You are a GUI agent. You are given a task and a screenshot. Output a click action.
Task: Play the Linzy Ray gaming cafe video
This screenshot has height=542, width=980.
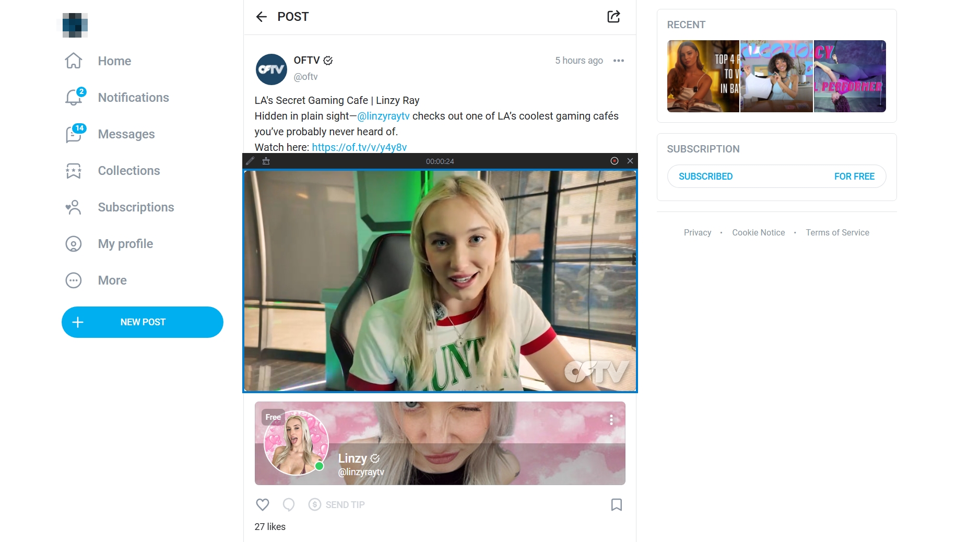click(x=440, y=281)
